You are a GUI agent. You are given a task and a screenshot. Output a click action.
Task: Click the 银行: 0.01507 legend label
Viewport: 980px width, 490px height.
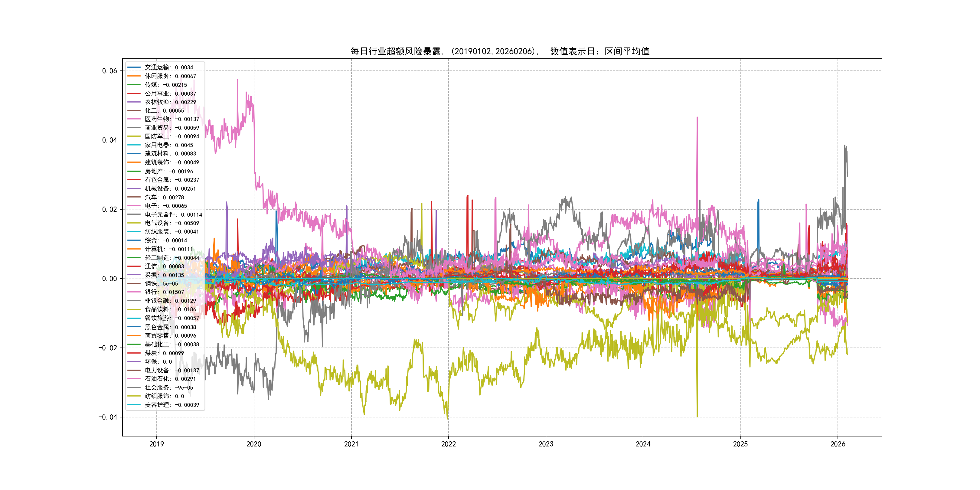(x=164, y=292)
